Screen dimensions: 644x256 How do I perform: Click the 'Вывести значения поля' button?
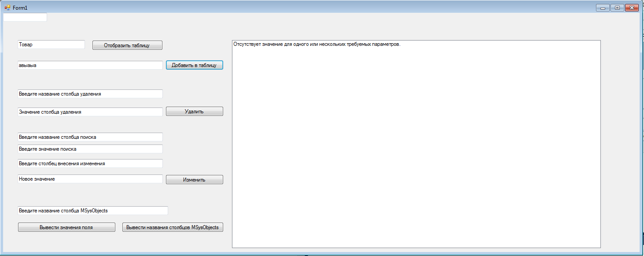click(x=66, y=227)
